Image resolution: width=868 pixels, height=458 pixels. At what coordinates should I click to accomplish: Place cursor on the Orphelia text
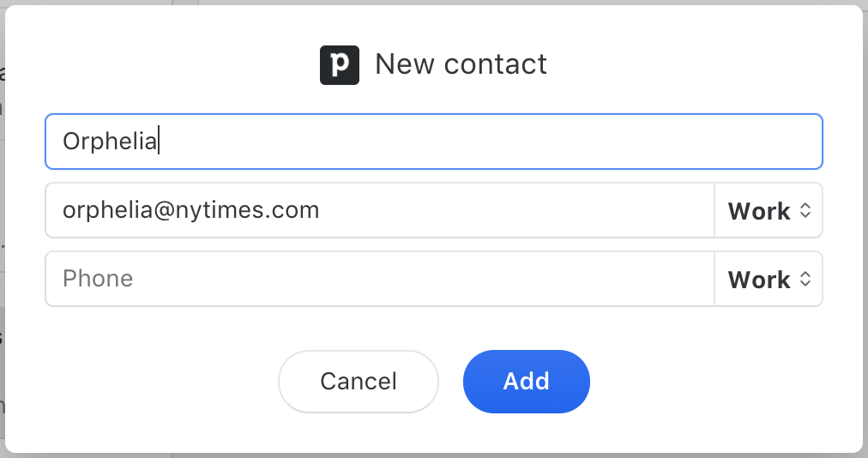[x=110, y=142]
